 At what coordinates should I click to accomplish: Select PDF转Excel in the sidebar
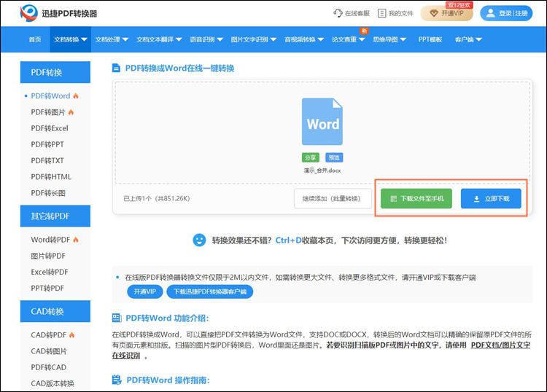(x=50, y=128)
